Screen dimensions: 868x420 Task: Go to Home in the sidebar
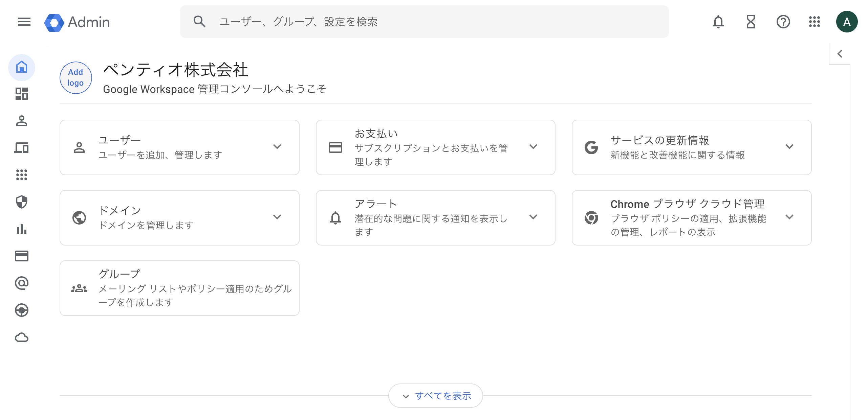[22, 67]
